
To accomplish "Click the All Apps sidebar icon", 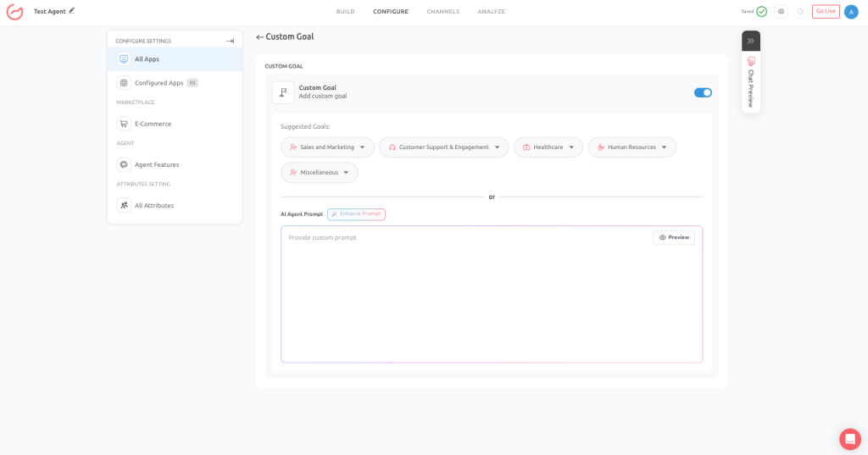I will (124, 58).
